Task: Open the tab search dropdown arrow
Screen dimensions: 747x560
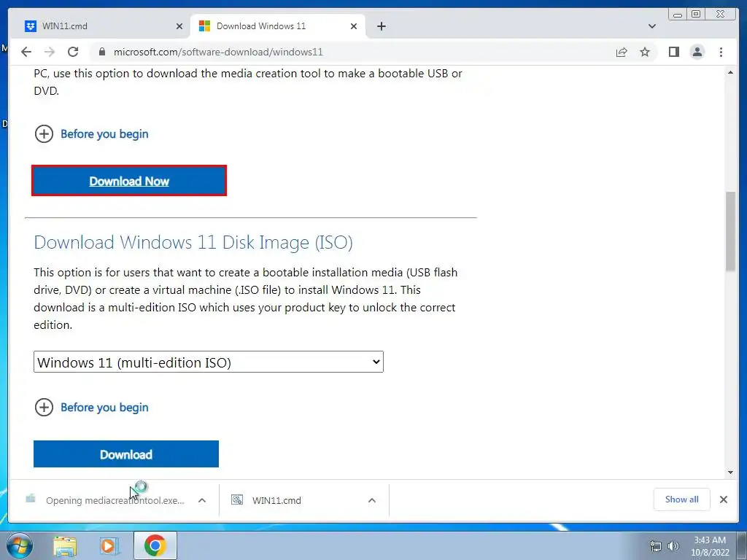Action: (x=651, y=26)
